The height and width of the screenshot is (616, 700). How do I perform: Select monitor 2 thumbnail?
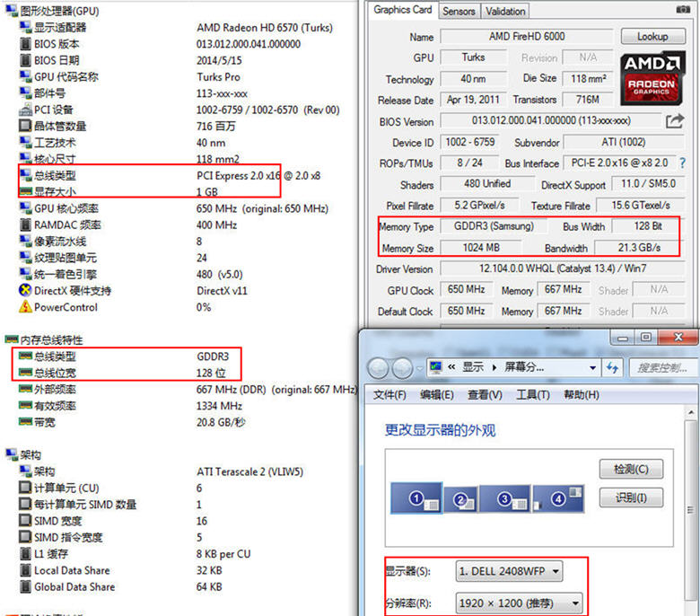[461, 499]
